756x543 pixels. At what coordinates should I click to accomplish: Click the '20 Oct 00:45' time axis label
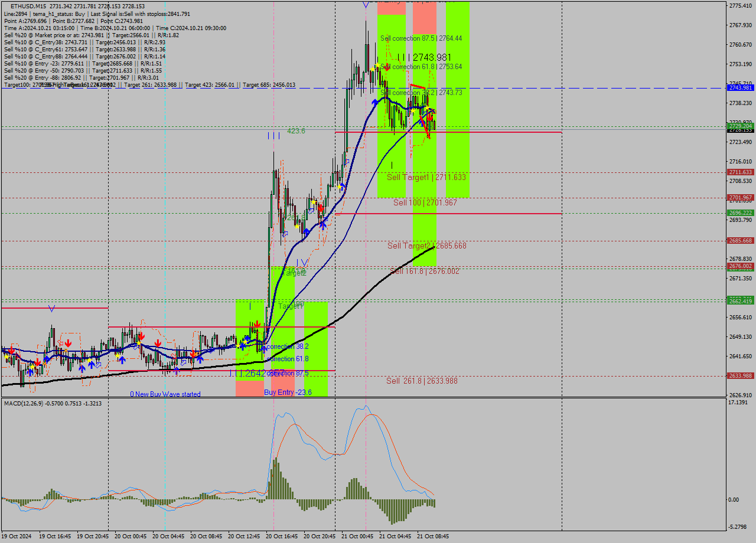coord(131,537)
